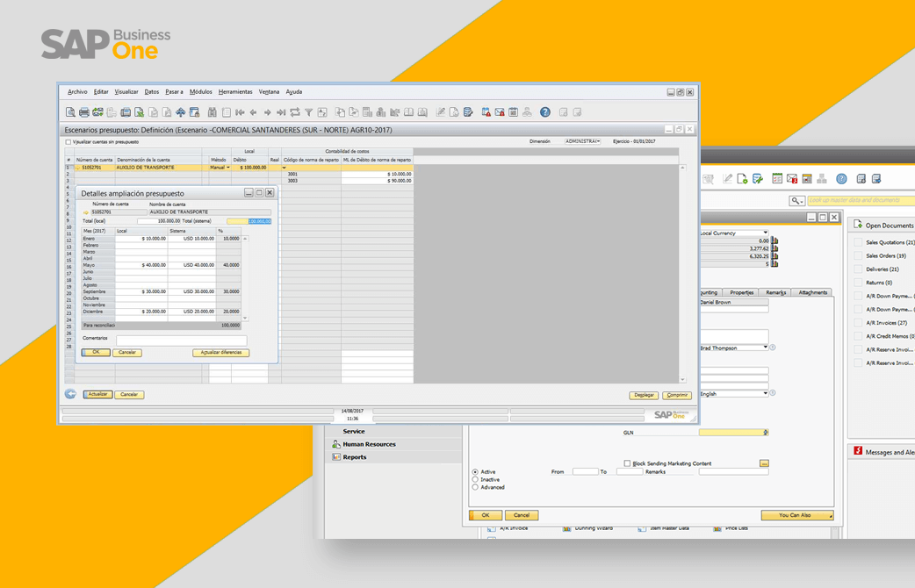Viewport: 915px width, 588px height.
Task: Go to previous record arrow icon
Action: coord(253,112)
